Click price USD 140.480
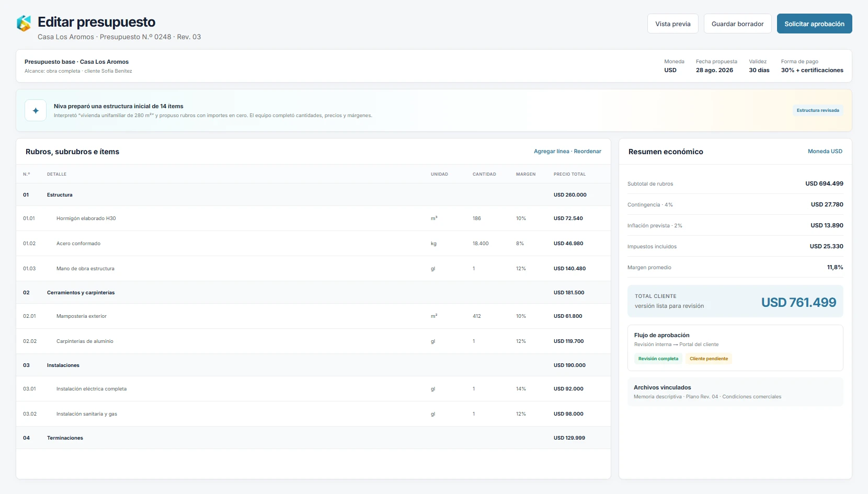This screenshot has width=868, height=494. coord(569,269)
